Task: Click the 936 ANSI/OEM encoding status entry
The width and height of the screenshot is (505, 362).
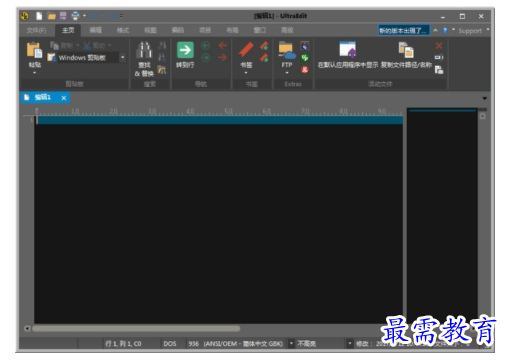Action: [x=236, y=343]
